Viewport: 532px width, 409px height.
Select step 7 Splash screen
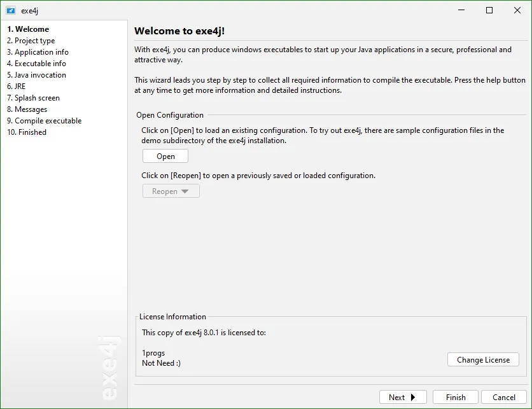pyautogui.click(x=33, y=98)
